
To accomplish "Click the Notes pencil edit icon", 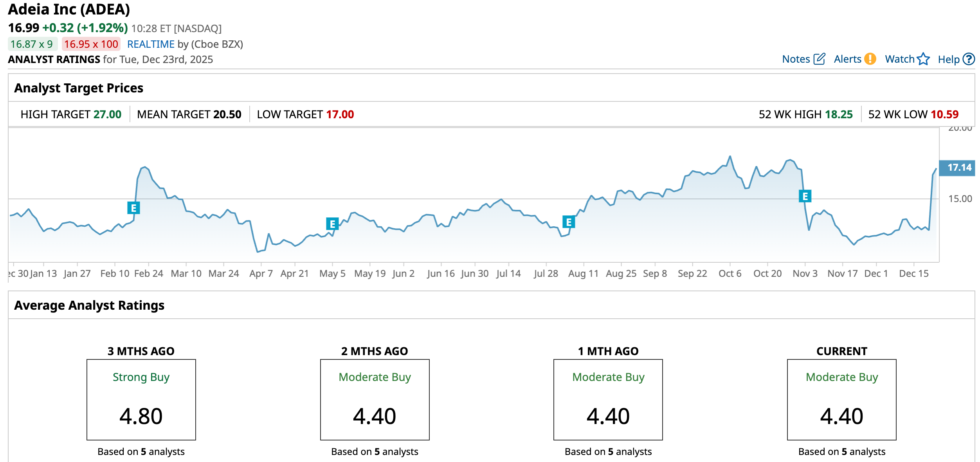I will (x=819, y=59).
